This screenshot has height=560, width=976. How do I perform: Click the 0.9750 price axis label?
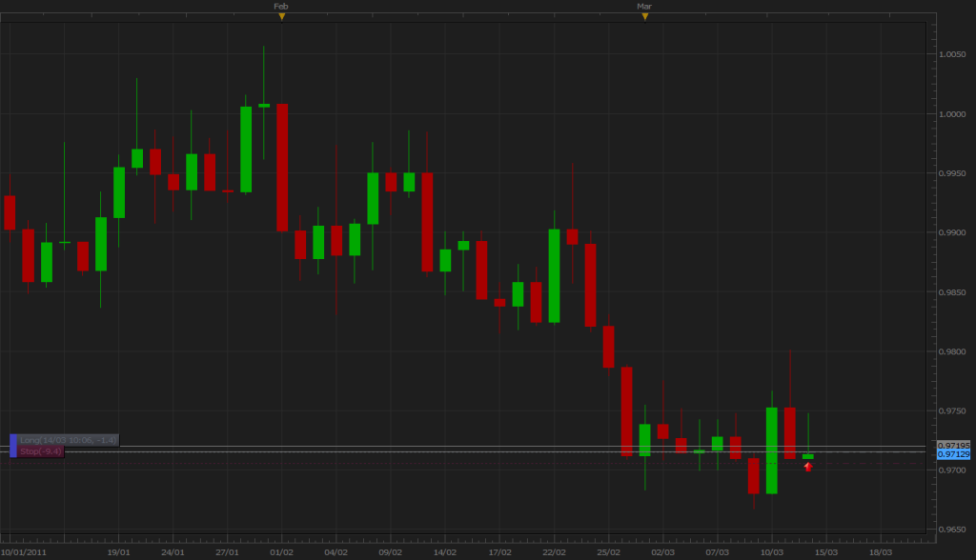[x=952, y=411]
